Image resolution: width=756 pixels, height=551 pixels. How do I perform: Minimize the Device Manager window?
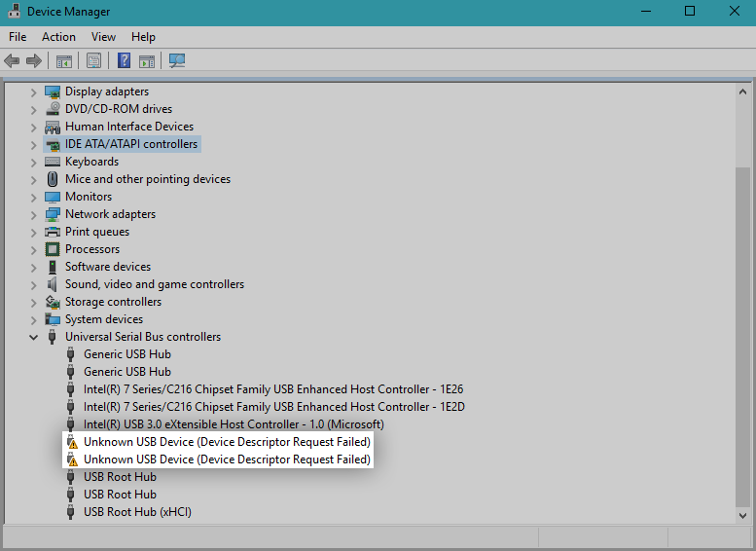tap(646, 11)
